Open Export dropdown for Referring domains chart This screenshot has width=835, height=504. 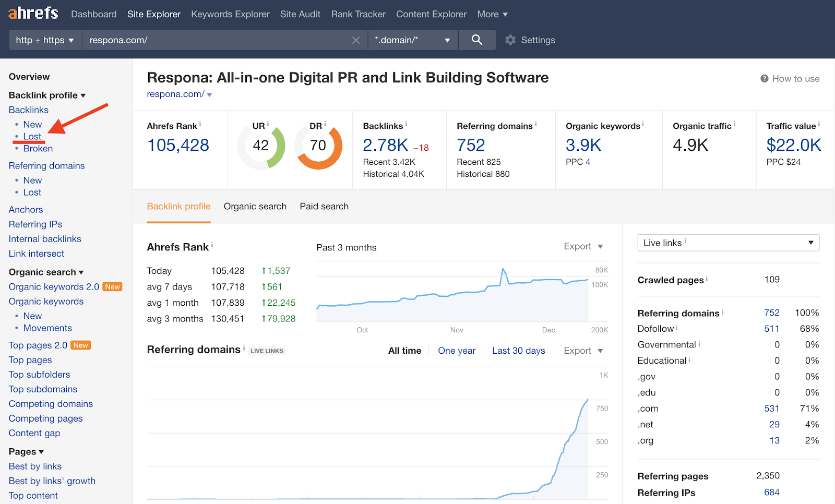[583, 351]
